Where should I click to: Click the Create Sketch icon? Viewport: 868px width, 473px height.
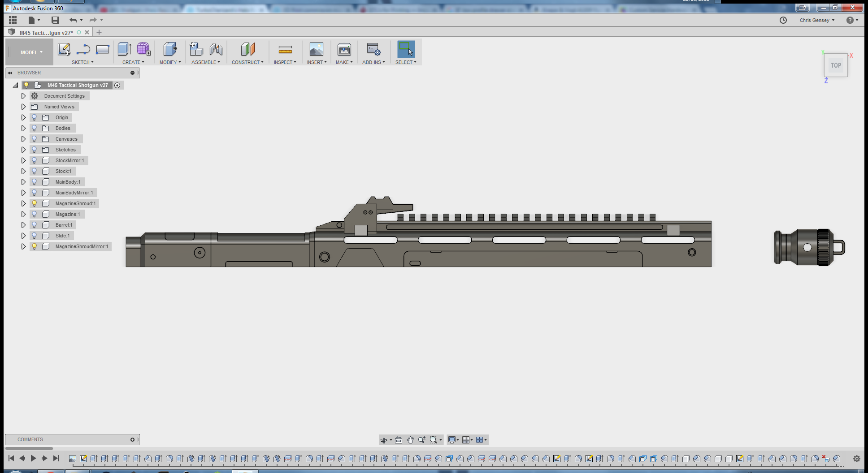pos(64,49)
